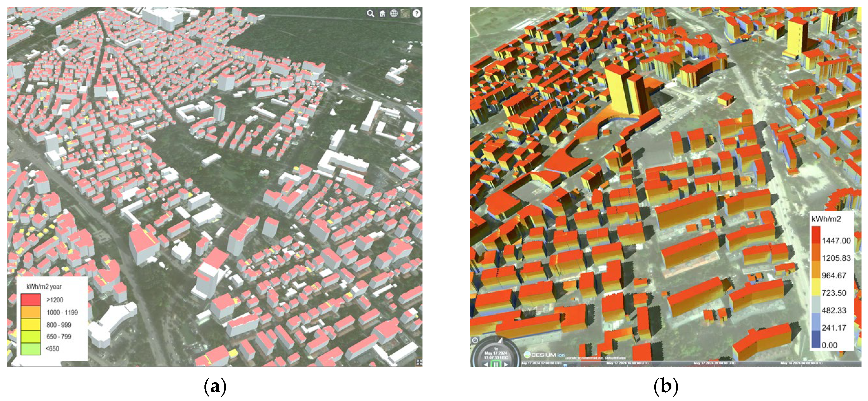Click the clock icon above the animation dial
The image size is (868, 401).
pyautogui.click(x=475, y=341)
